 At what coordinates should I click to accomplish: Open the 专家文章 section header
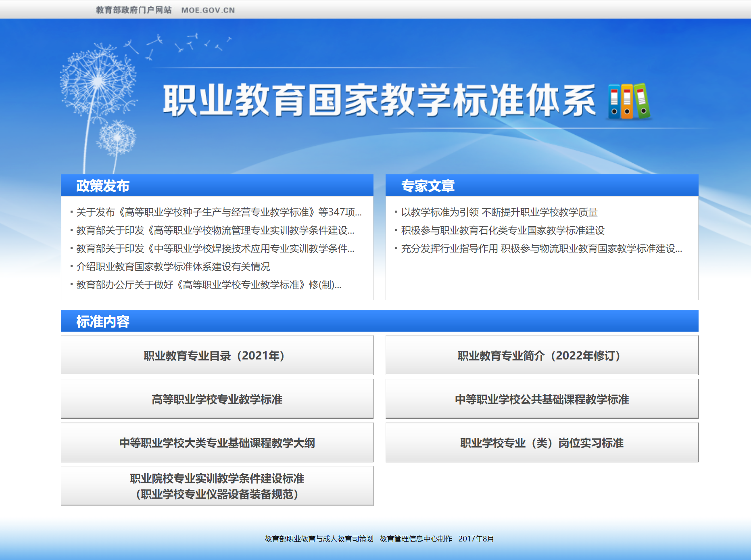[428, 186]
